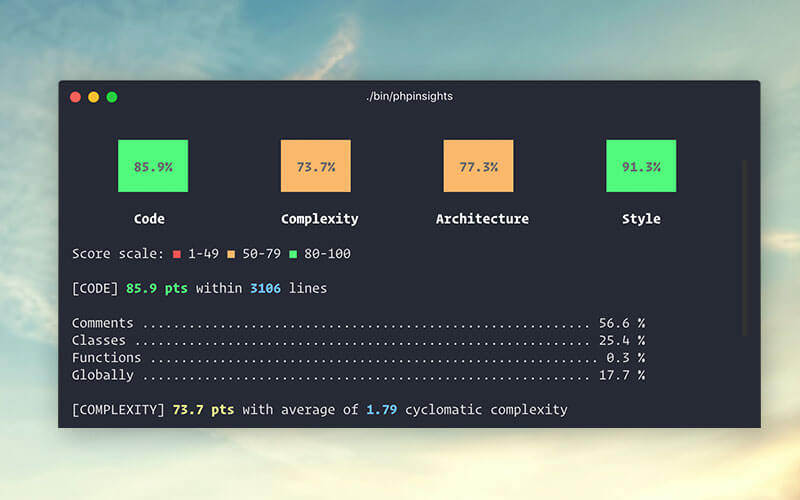This screenshot has width=800, height=500.
Task: Click the Comments 56.6 % value
Action: (621, 324)
